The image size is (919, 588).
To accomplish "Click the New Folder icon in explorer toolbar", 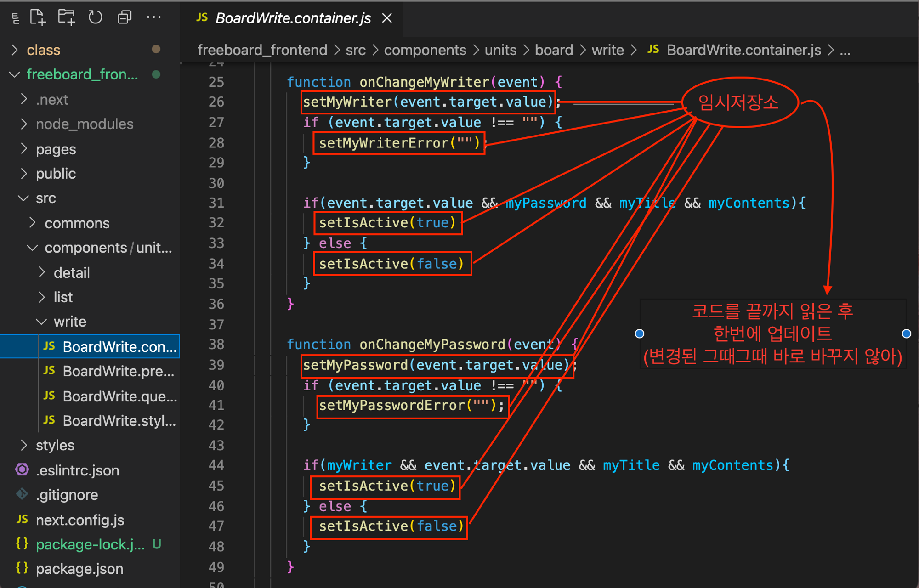I will point(67,18).
